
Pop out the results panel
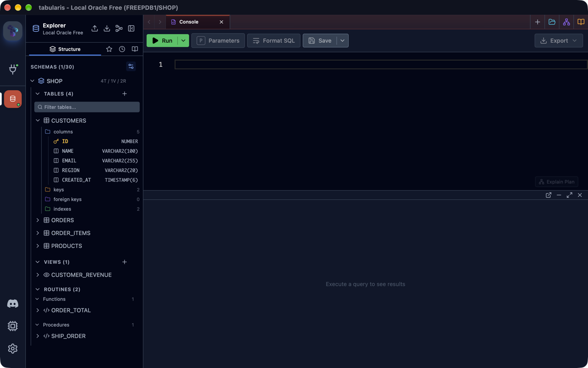(548, 195)
